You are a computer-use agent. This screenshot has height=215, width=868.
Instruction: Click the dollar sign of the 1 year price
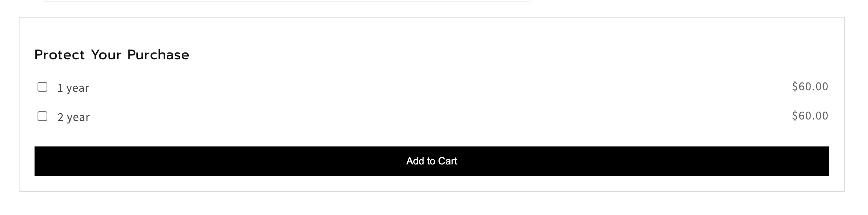pos(795,87)
